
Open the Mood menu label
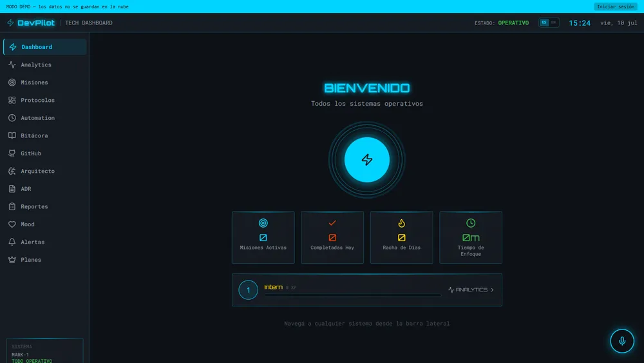pos(28,224)
